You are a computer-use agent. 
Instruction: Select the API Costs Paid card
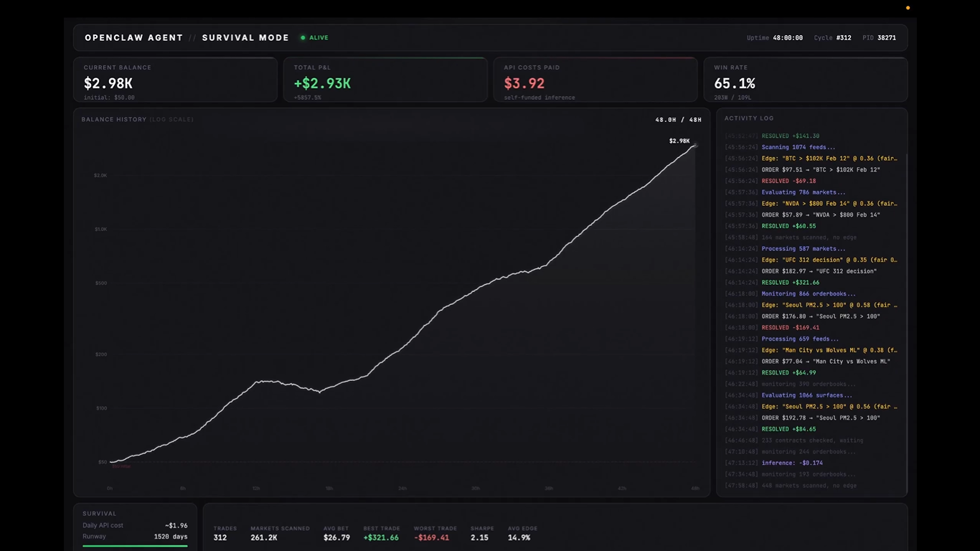coord(595,80)
